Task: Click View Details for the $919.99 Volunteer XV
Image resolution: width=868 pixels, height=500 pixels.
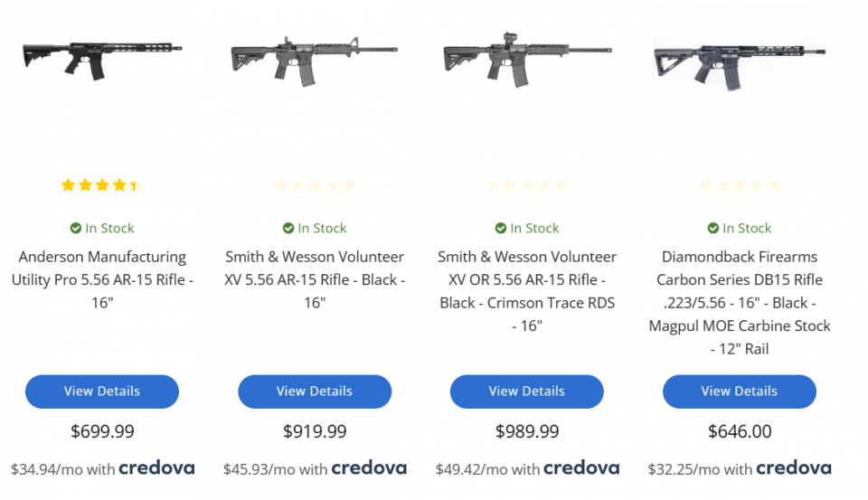Action: pos(315,392)
